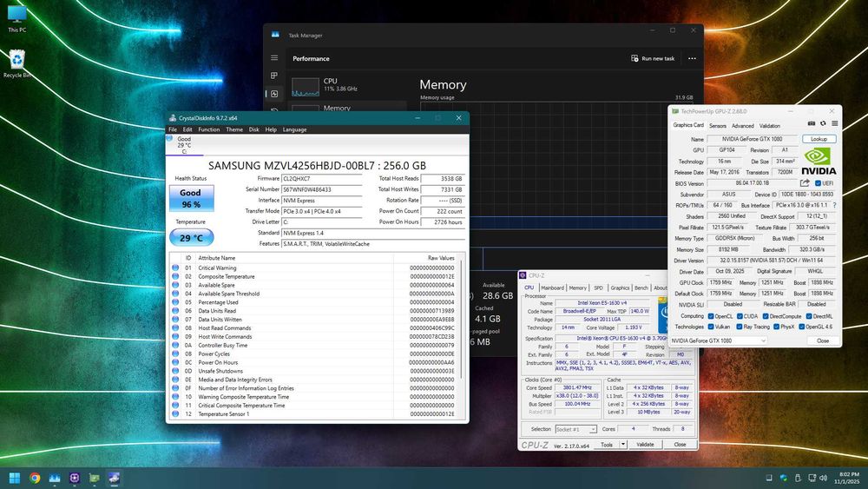The image size is (868, 489).
Task: Select the Memory entry in Task Manager list
Action: pos(349,108)
